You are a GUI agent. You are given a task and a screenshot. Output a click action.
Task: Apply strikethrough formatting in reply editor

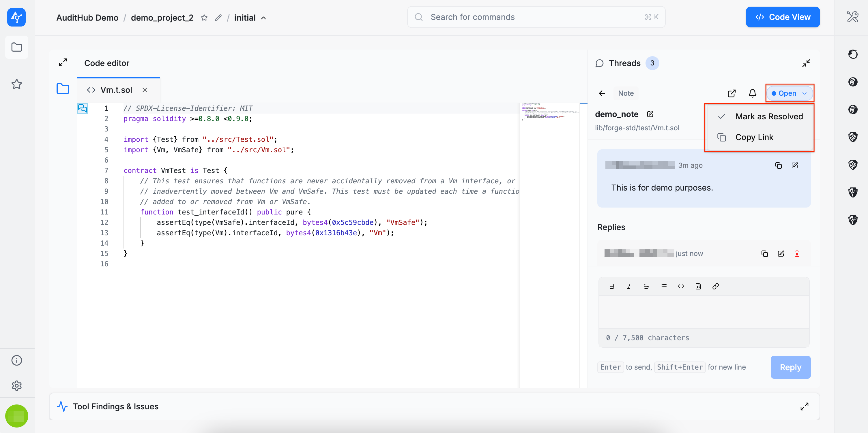[646, 286]
